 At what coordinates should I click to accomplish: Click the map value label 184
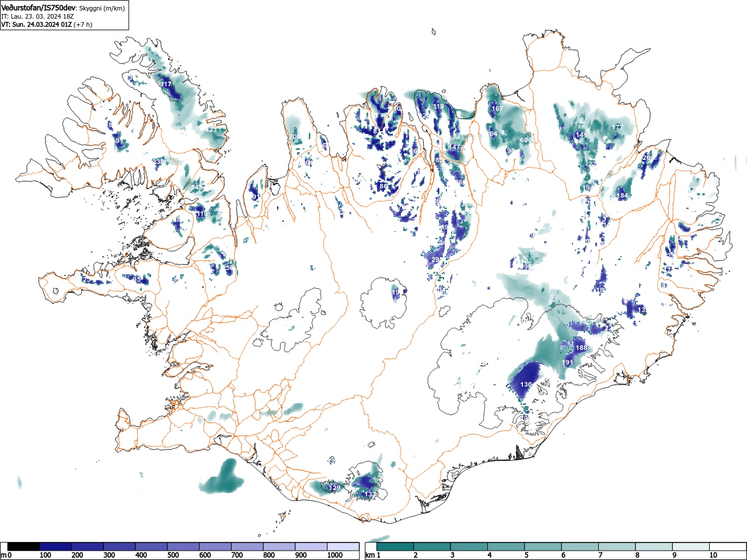[623, 196]
